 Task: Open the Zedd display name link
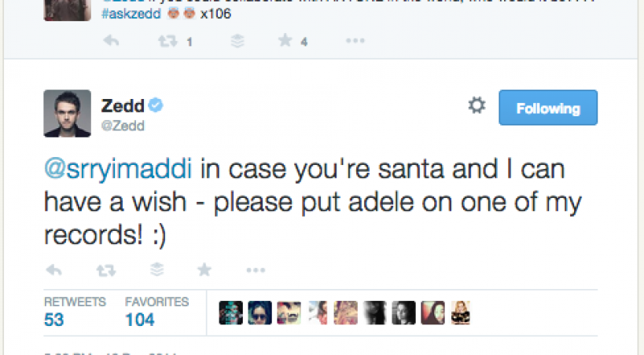coord(123,105)
